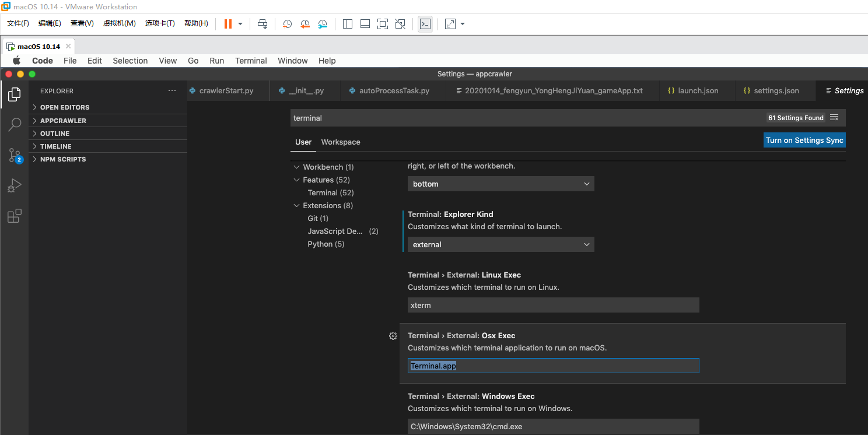This screenshot has width=868, height=435.
Task: Select Terminal (52) in settings tree
Action: click(x=331, y=193)
